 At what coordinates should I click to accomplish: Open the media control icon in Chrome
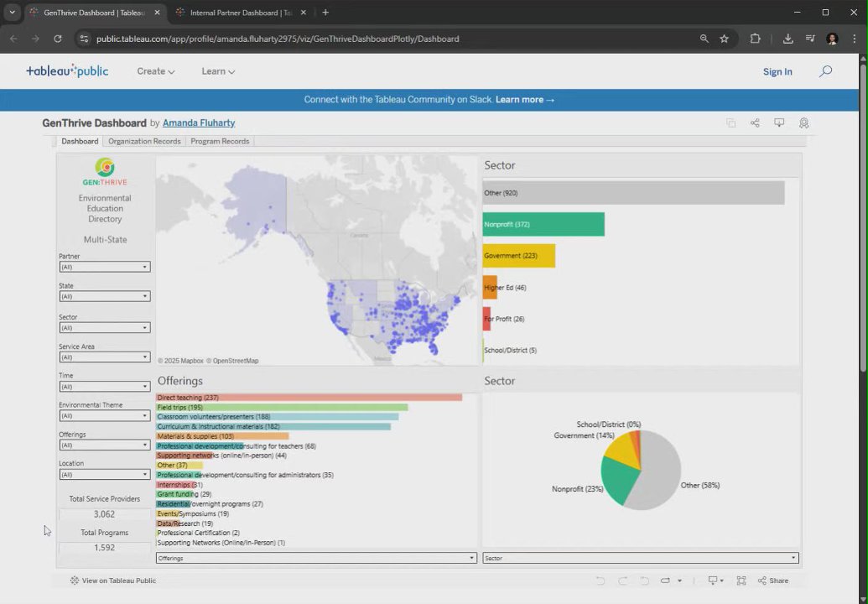(x=810, y=39)
